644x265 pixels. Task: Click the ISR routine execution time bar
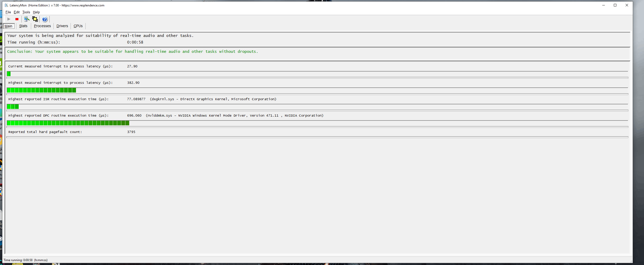pyautogui.click(x=317, y=107)
